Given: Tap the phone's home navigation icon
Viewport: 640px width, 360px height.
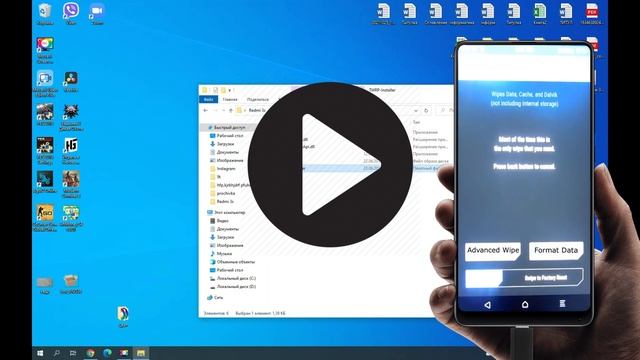Looking at the screenshot, I should [x=525, y=304].
